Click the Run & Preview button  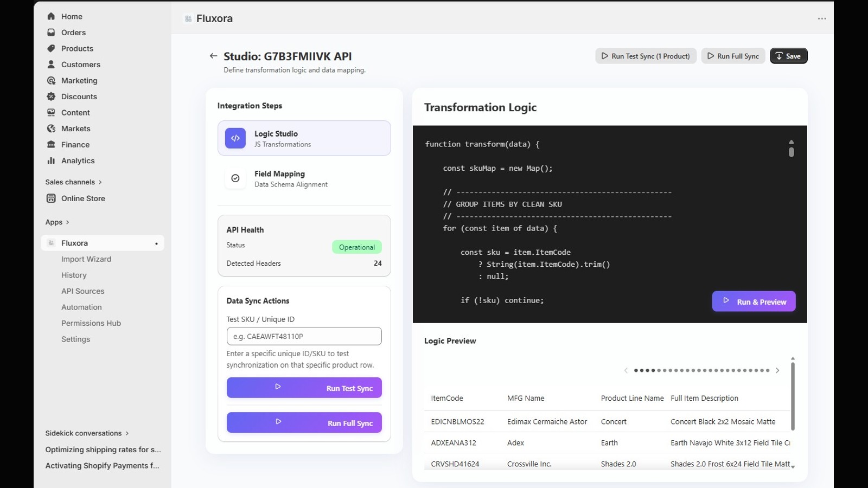pyautogui.click(x=754, y=301)
